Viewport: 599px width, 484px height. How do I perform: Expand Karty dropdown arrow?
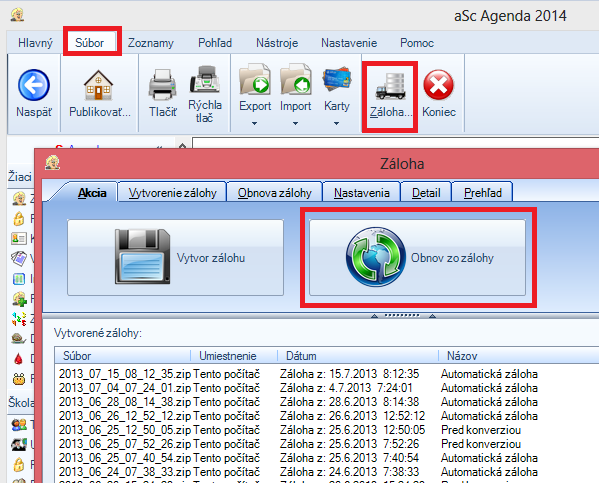pyautogui.click(x=336, y=123)
